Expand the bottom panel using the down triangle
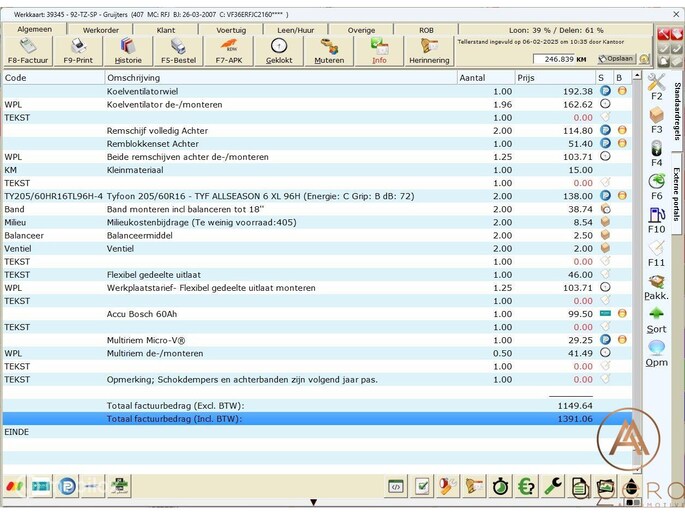 (313, 503)
